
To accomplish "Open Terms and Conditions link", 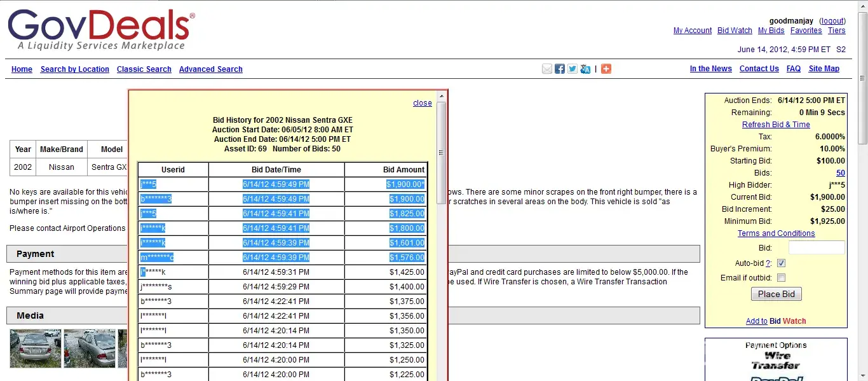I will point(776,233).
